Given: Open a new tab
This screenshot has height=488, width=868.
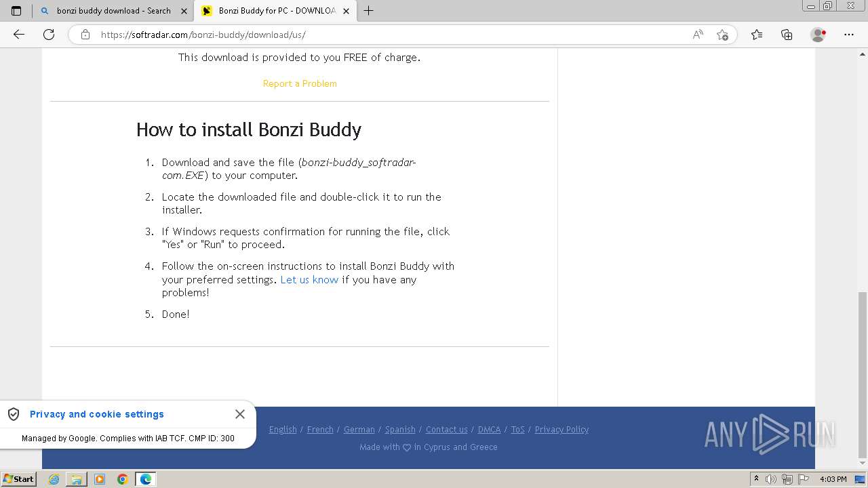Looking at the screenshot, I should [369, 11].
